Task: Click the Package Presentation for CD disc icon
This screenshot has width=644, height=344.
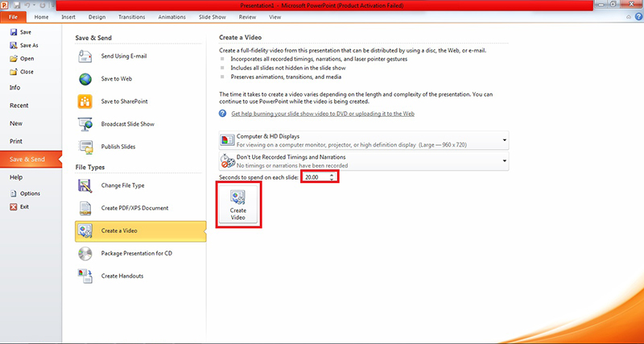Action: click(85, 254)
